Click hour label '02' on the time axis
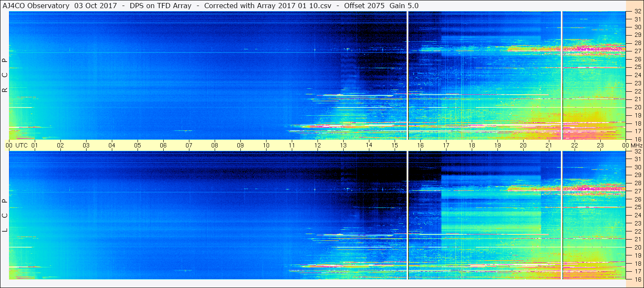The width and height of the screenshot is (644, 288). [x=60, y=145]
